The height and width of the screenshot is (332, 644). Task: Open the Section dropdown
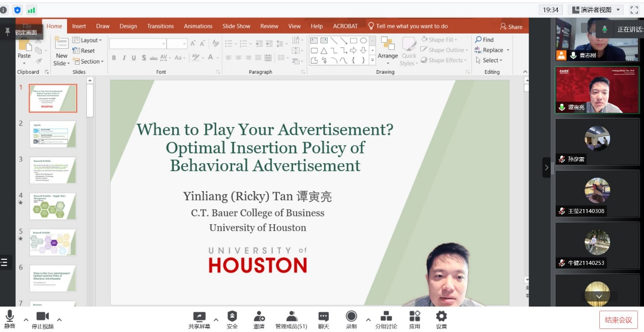88,62
